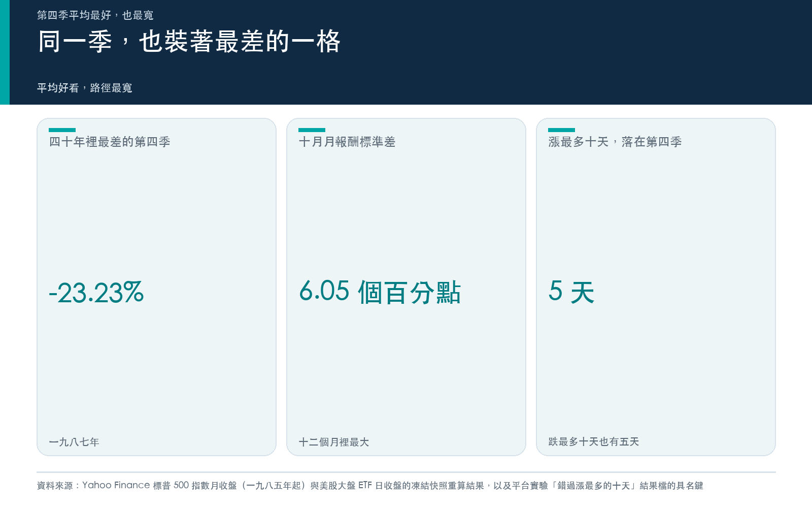This screenshot has height=508, width=812.
Task: Click the subtitle 平均好看，路徑最寬
Action: pos(85,88)
